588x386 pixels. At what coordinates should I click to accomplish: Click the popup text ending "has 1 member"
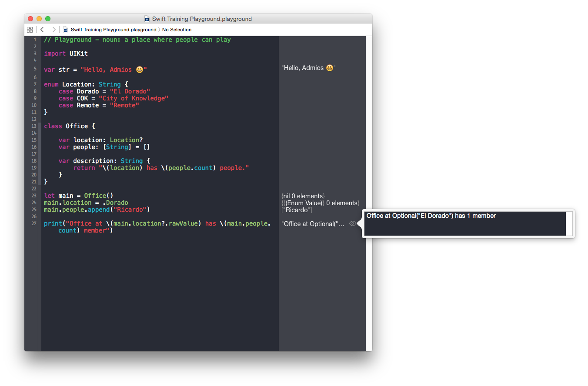click(431, 216)
